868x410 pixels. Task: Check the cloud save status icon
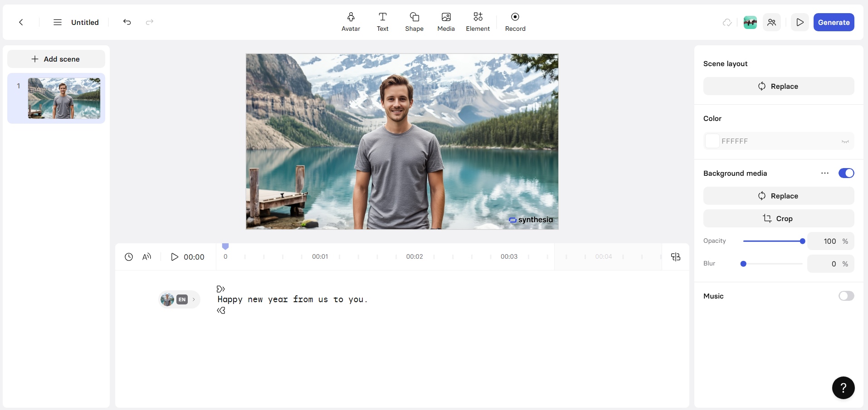coord(727,22)
